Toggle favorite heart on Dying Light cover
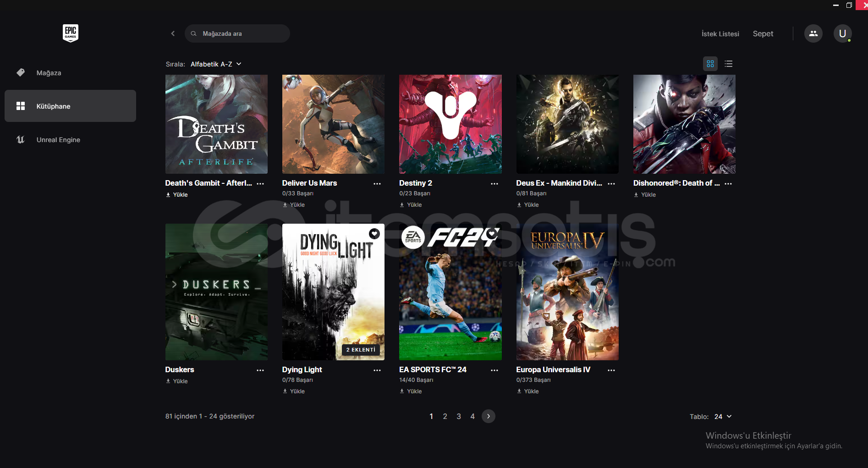 coord(374,234)
